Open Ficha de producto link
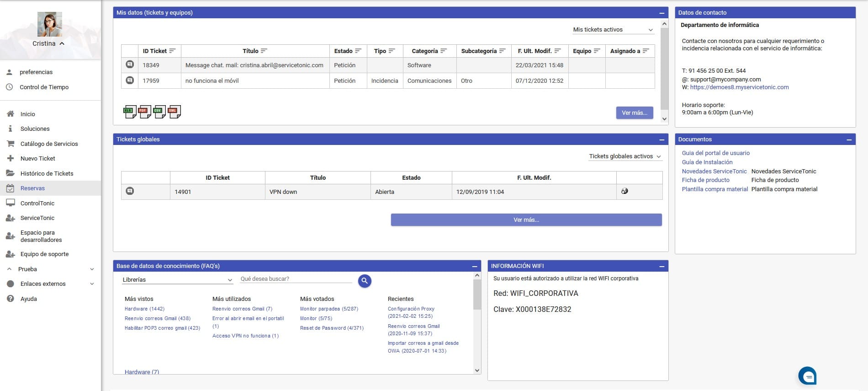Viewport: 868px width, 391px height. tap(705, 180)
